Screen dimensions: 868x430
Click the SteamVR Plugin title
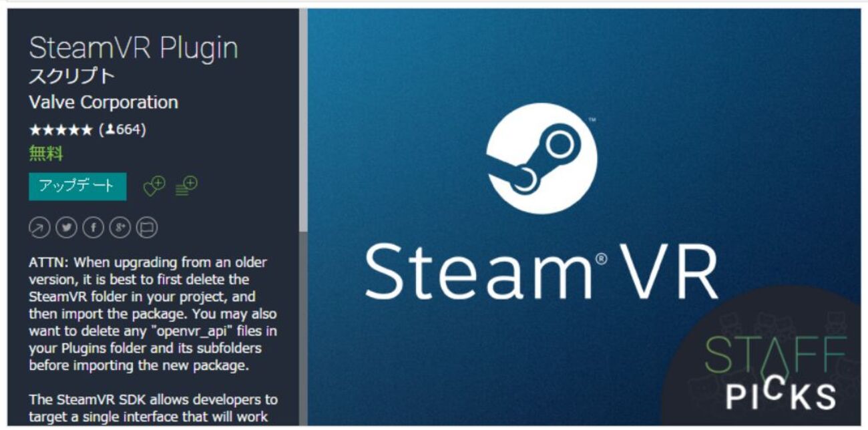134,48
